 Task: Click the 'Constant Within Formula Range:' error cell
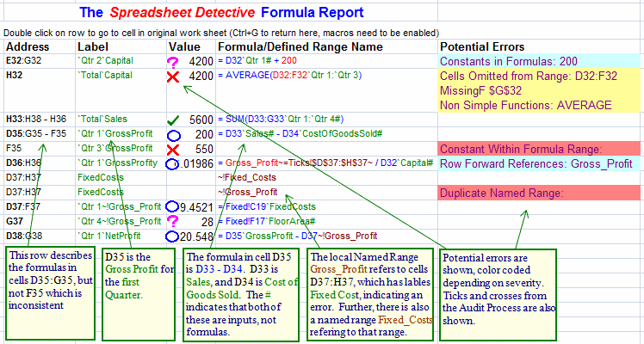tap(539, 149)
